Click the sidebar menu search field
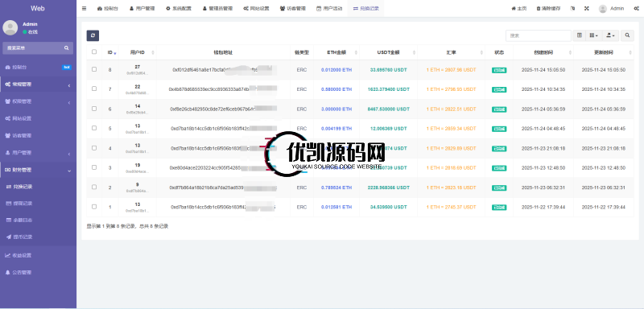The height and width of the screenshot is (309, 644). pyautogui.click(x=38, y=48)
